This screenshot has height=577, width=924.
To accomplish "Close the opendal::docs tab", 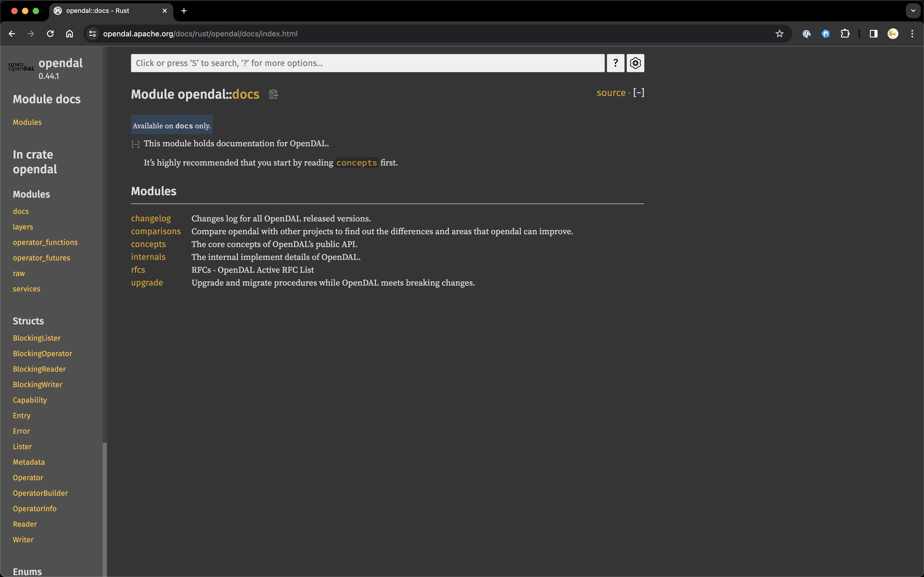I will (x=165, y=11).
